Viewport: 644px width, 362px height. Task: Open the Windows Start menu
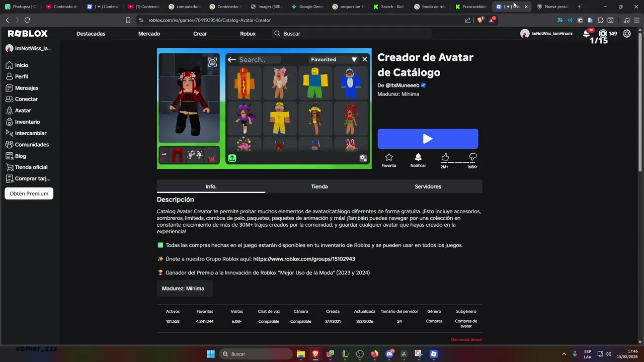coord(211,354)
